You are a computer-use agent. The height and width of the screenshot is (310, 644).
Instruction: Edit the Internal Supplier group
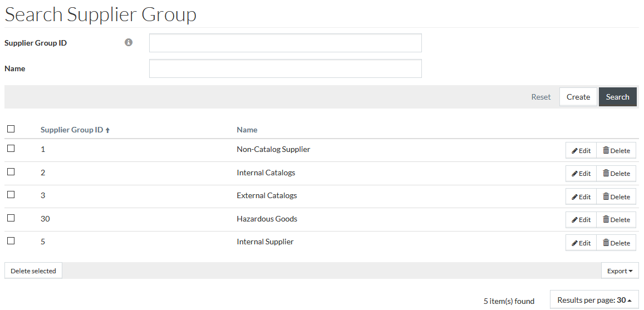pyautogui.click(x=581, y=243)
